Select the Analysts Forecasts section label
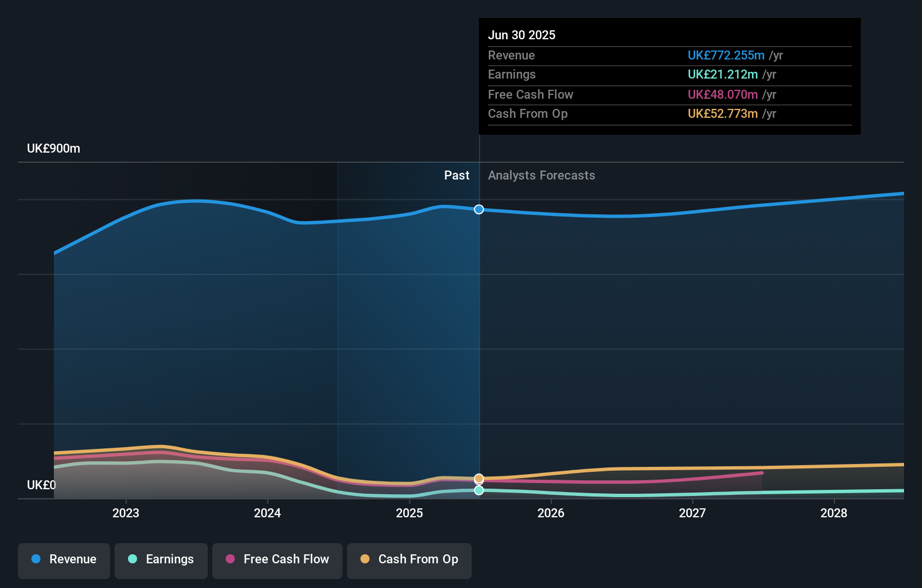This screenshot has height=588, width=922. 541,175
